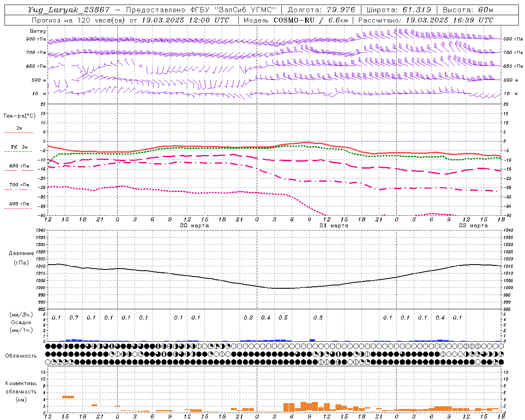Click the computed timestamp 19.03.2025 16:39 UTC

point(450,20)
